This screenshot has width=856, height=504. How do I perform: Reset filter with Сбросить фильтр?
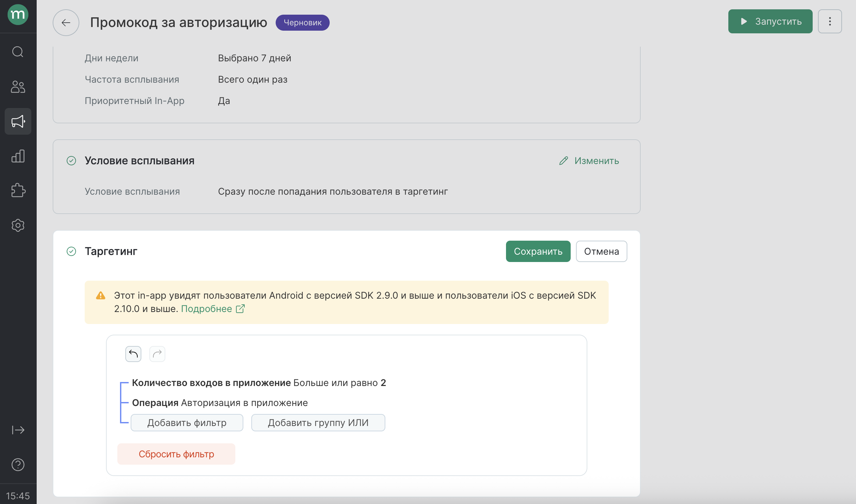pos(176,454)
